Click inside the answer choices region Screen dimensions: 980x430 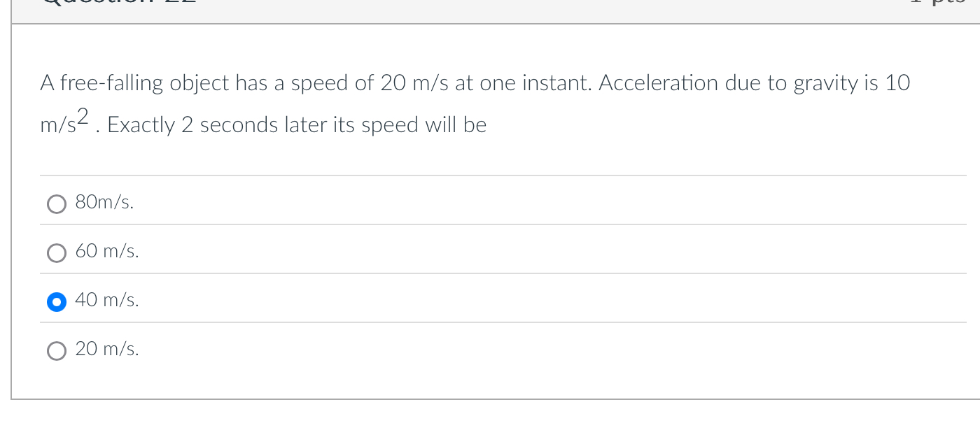point(490,276)
